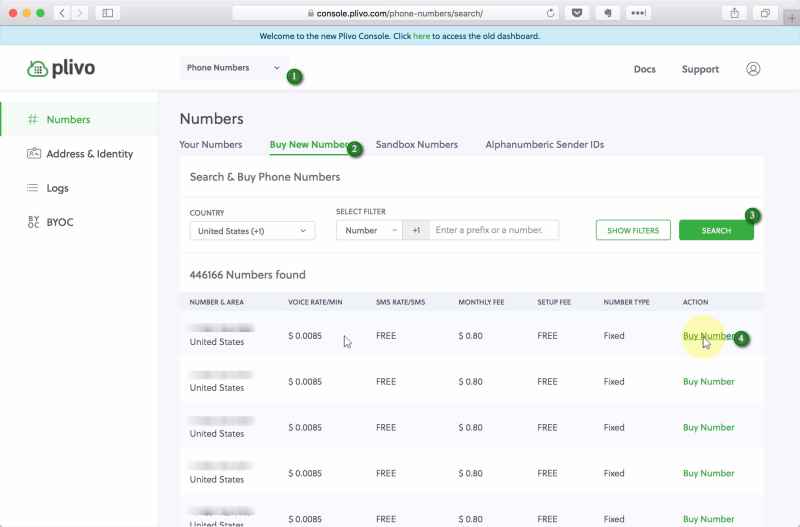Open the Sandbox Numbers tab

click(x=417, y=145)
